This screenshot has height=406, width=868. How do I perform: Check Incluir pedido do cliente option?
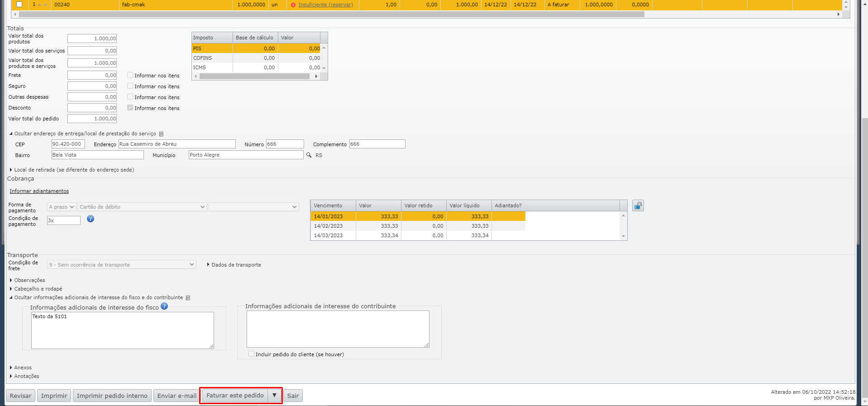(251, 354)
